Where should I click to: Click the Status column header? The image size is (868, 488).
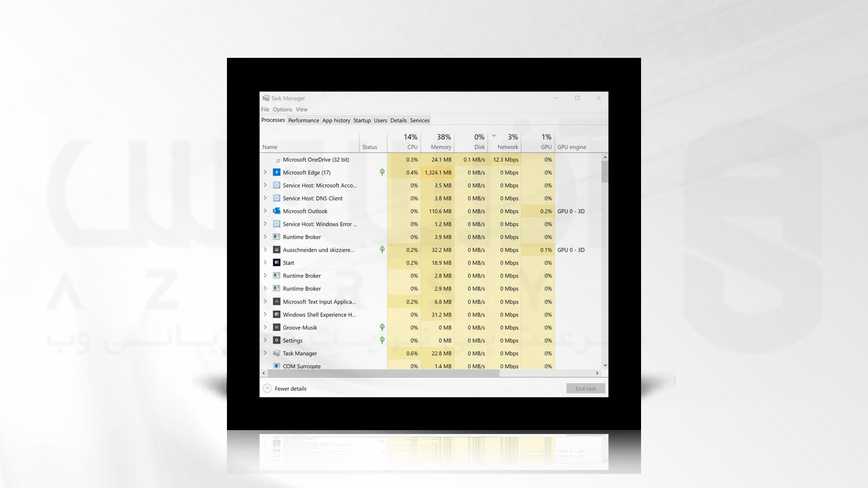(x=373, y=142)
